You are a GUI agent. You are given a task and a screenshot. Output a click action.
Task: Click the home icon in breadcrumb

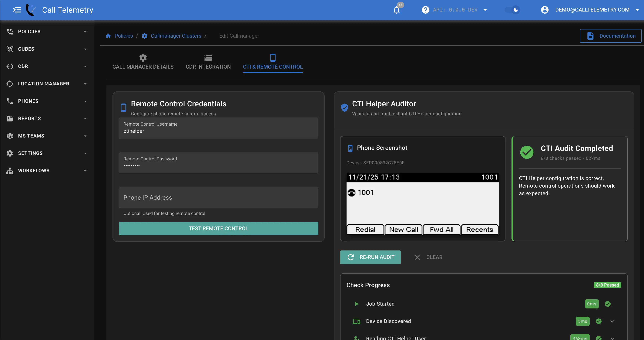[108, 36]
